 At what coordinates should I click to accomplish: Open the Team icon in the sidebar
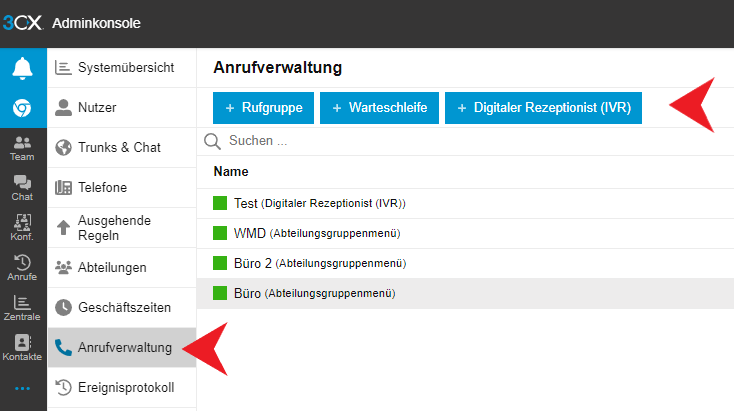[x=22, y=148]
